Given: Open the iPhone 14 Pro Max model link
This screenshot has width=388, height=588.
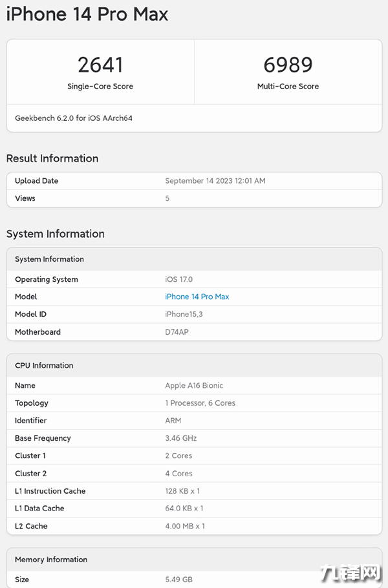Looking at the screenshot, I should (197, 297).
